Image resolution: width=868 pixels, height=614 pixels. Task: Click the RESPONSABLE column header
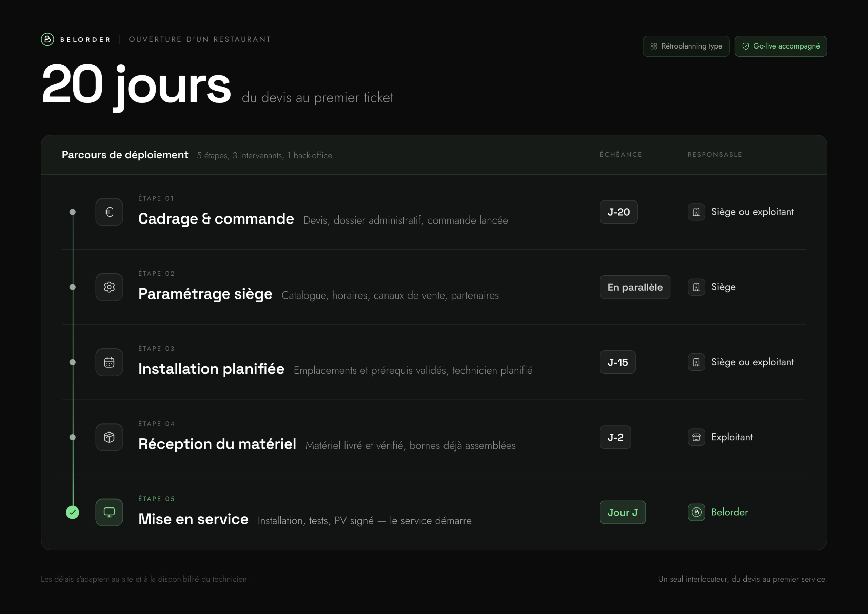tap(715, 155)
